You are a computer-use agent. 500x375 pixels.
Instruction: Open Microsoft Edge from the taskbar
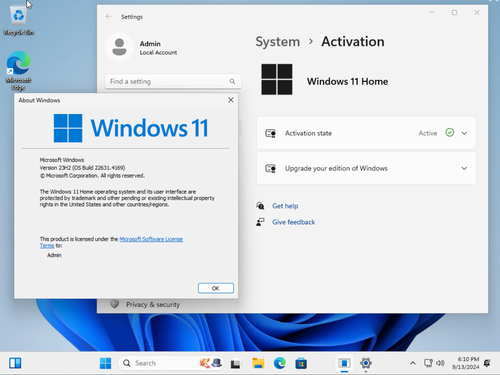[x=280, y=363]
